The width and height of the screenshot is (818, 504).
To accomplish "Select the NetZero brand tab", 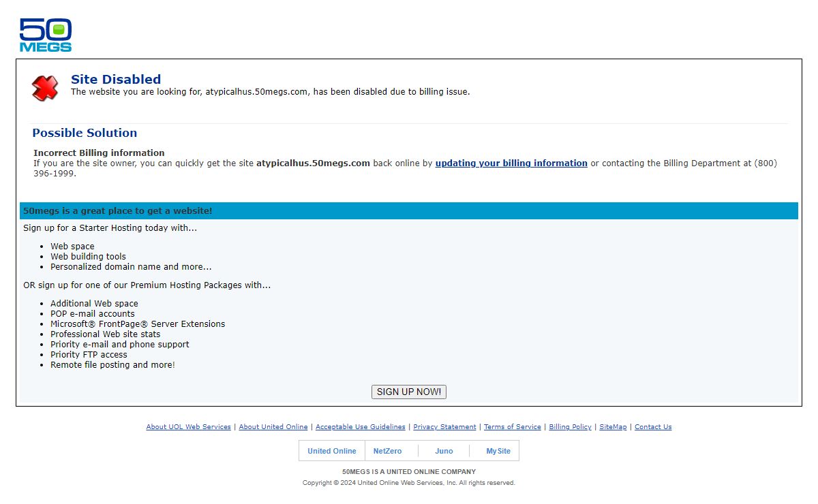I will coord(387,451).
